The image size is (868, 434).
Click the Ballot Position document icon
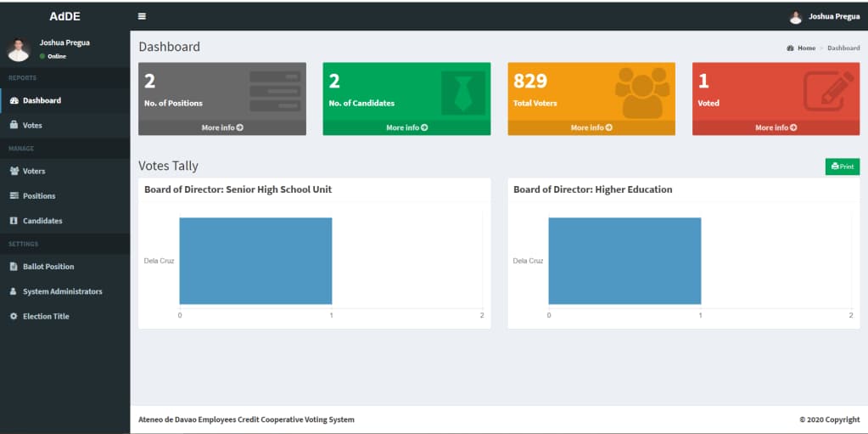(14, 267)
